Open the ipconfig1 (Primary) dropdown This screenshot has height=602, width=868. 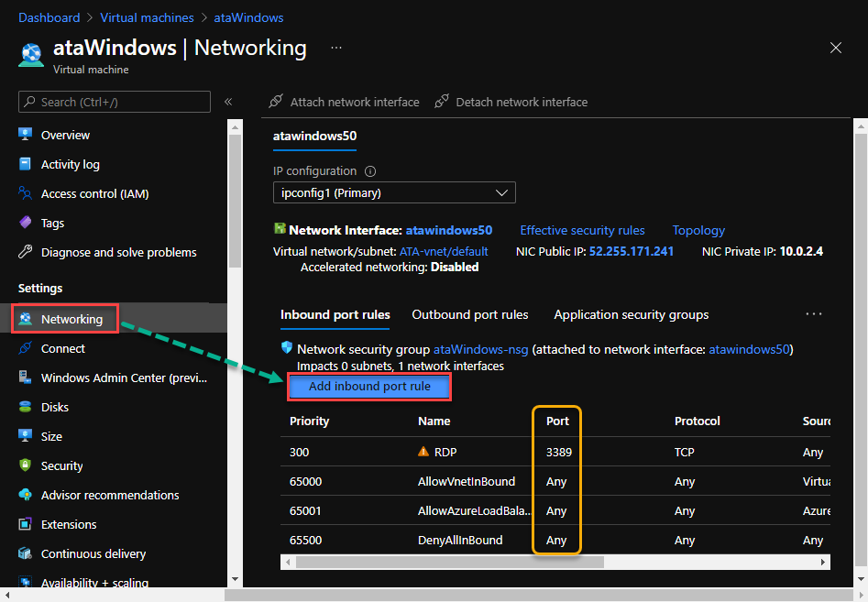[x=394, y=192]
